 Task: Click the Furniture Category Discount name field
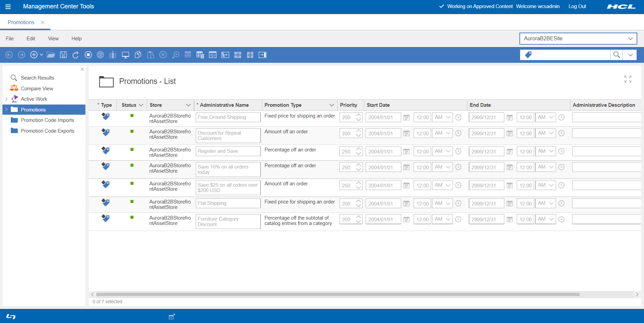228,222
